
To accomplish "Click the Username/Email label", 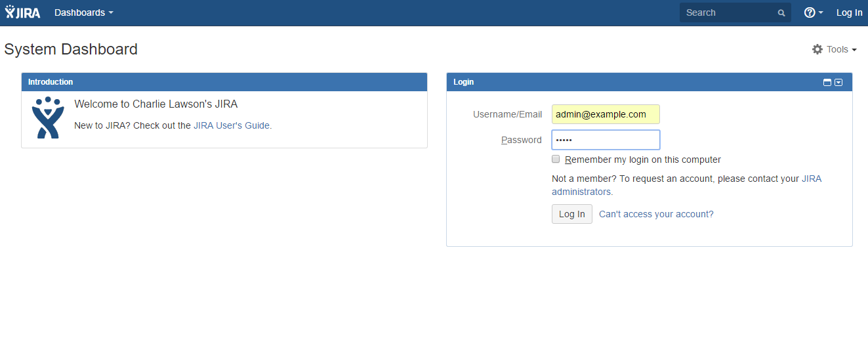I will pyautogui.click(x=507, y=114).
